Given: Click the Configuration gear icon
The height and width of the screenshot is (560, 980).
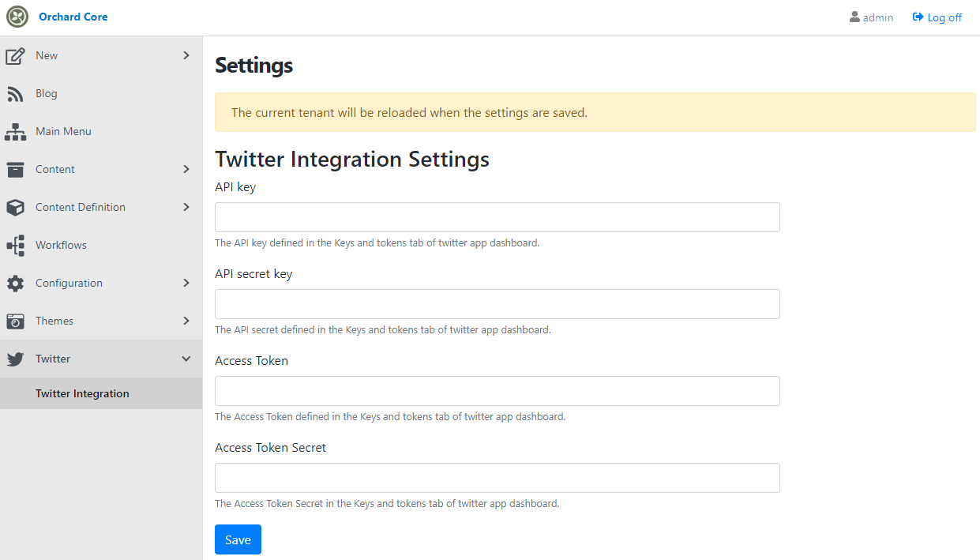Looking at the screenshot, I should (x=15, y=284).
